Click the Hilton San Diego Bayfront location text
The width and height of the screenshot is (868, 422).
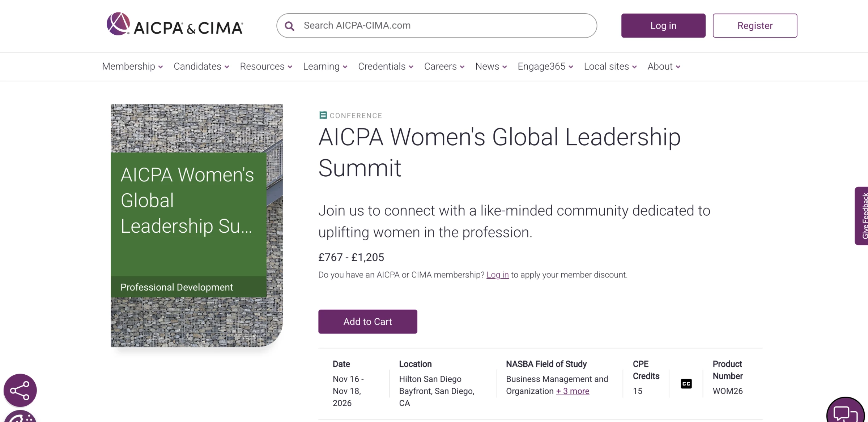437,391
